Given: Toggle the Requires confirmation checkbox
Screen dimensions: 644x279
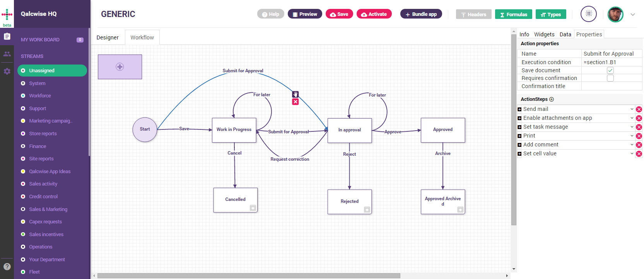Looking at the screenshot, I should [610, 78].
